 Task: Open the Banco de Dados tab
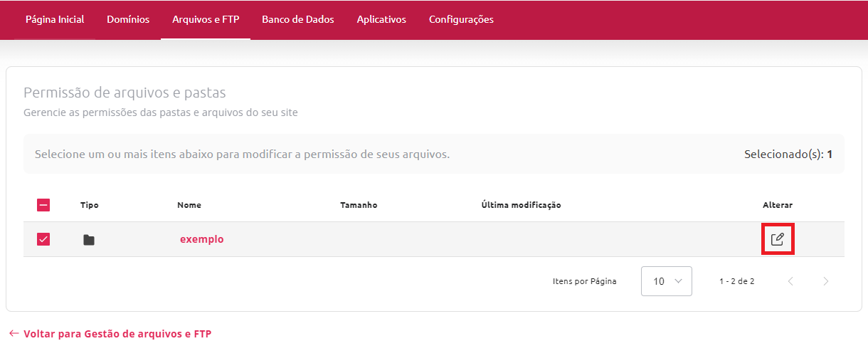298,20
